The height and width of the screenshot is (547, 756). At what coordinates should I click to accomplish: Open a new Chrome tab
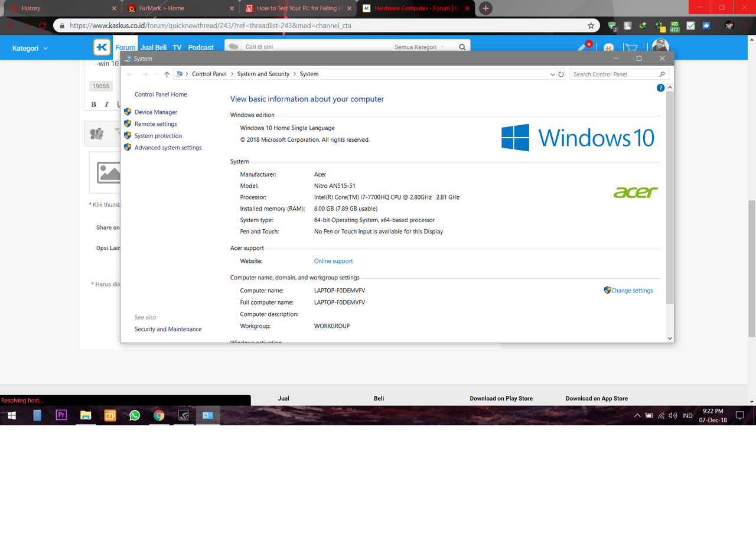[x=485, y=8]
